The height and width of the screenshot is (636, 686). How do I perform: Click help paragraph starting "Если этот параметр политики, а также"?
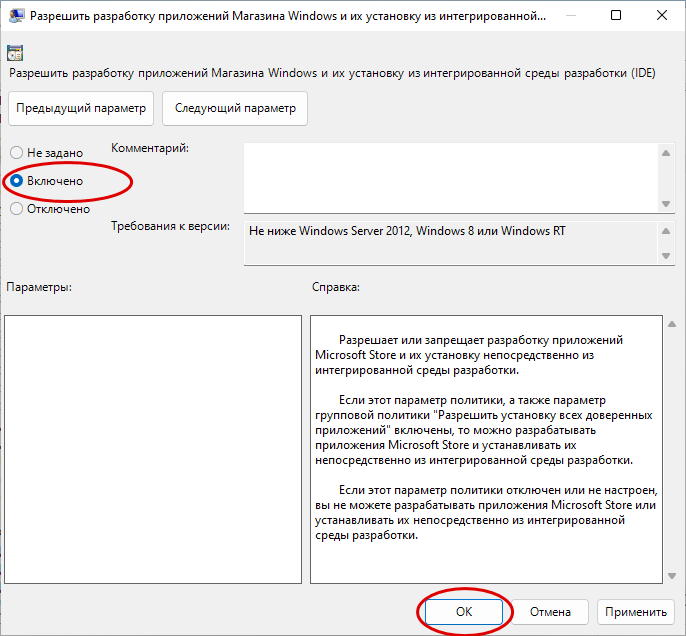pyautogui.click(x=484, y=430)
